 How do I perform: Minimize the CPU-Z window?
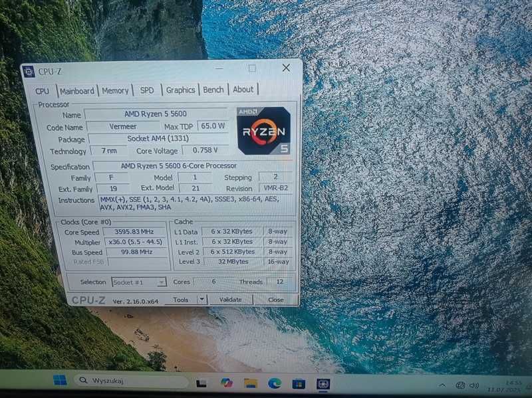pyautogui.click(x=219, y=69)
